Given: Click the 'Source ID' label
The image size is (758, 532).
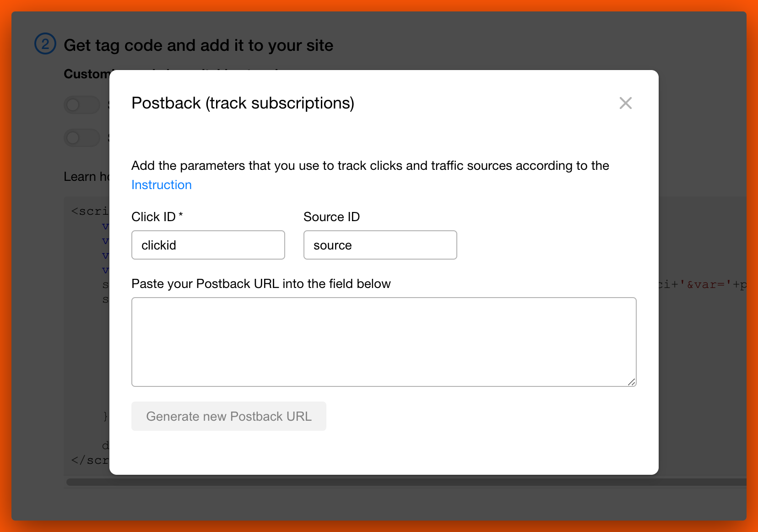Looking at the screenshot, I should pyautogui.click(x=331, y=217).
